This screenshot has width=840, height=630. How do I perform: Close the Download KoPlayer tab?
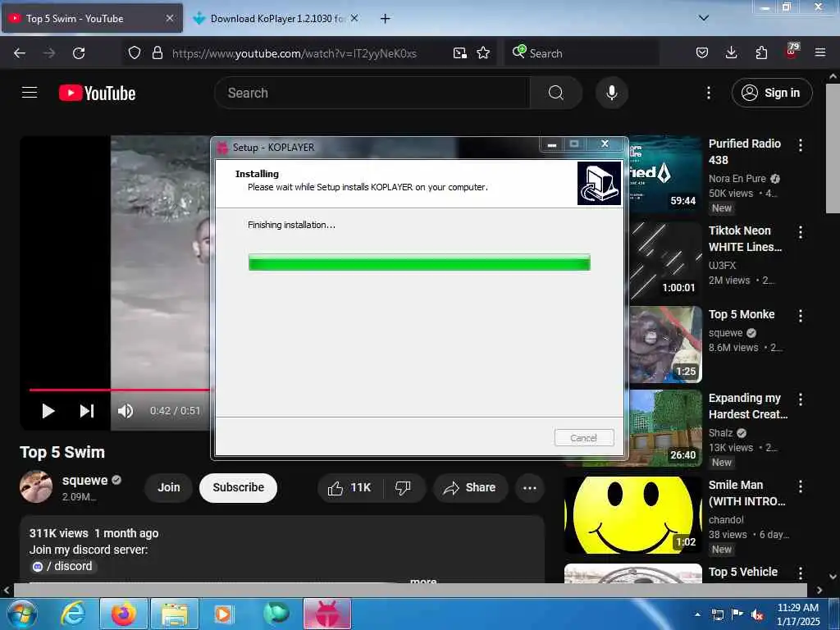point(354,18)
